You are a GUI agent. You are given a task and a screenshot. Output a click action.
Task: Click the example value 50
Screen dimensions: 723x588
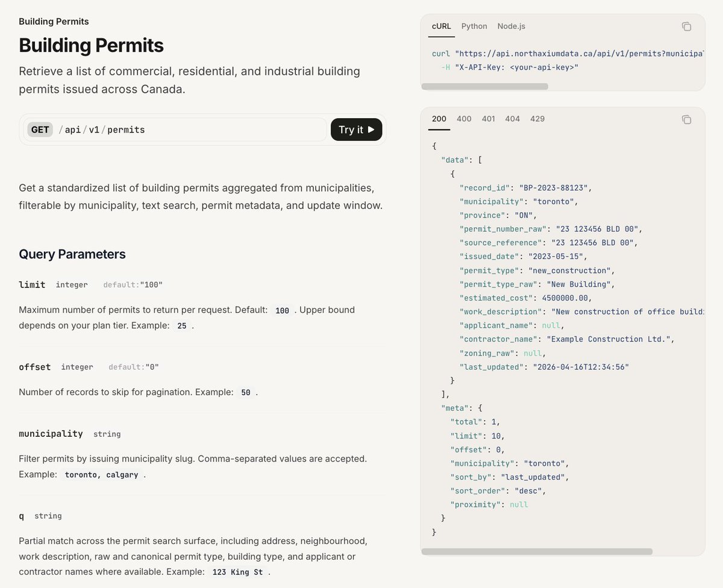[x=246, y=392]
